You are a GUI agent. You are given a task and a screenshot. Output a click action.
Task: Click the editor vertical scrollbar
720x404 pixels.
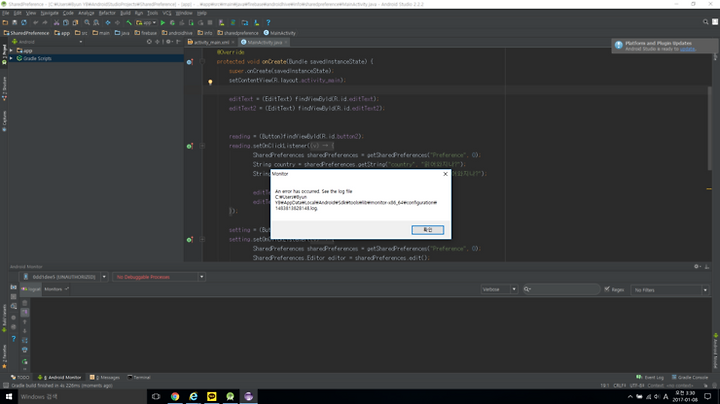click(x=709, y=129)
